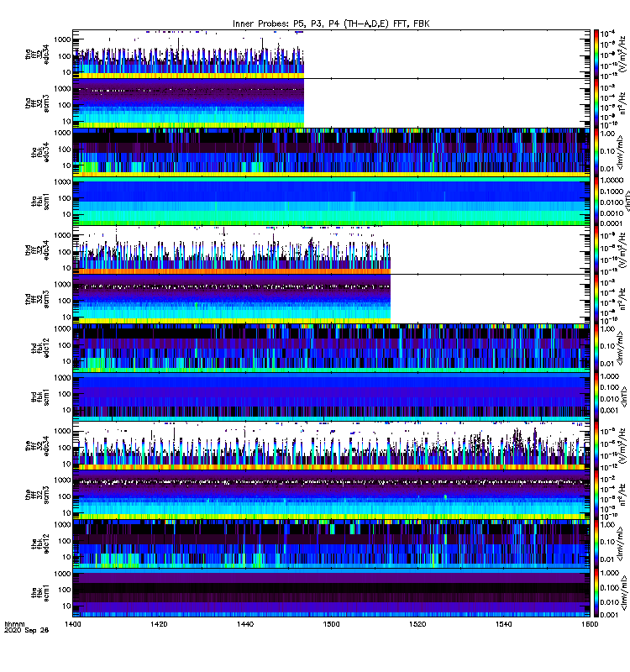This screenshot has height=672, width=630.
Task: Click the 'tha fbk edc34' panel label
Action: (x=40, y=153)
